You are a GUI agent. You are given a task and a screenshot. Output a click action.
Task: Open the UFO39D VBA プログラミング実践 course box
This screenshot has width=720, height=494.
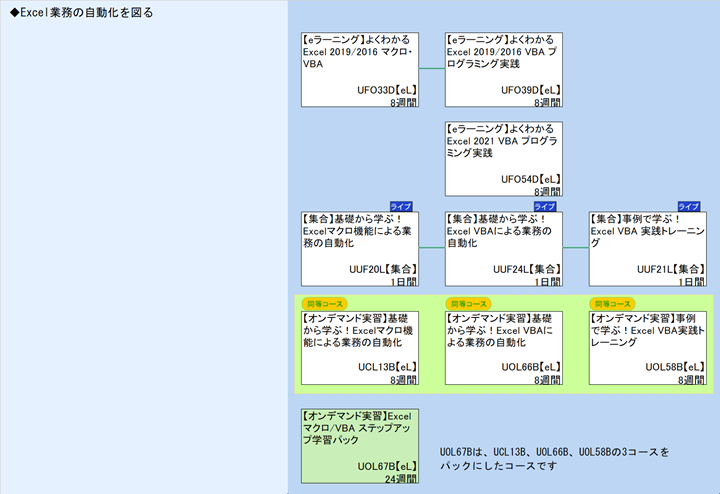point(504,69)
